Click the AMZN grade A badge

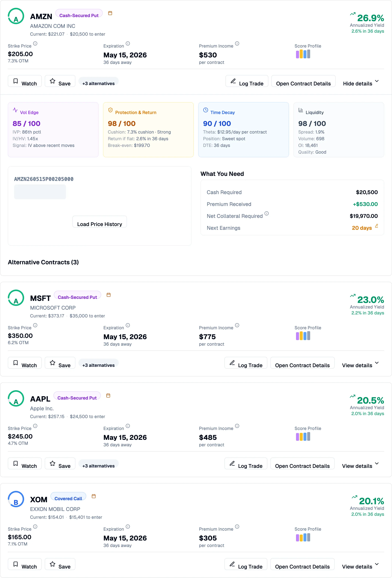click(x=16, y=16)
